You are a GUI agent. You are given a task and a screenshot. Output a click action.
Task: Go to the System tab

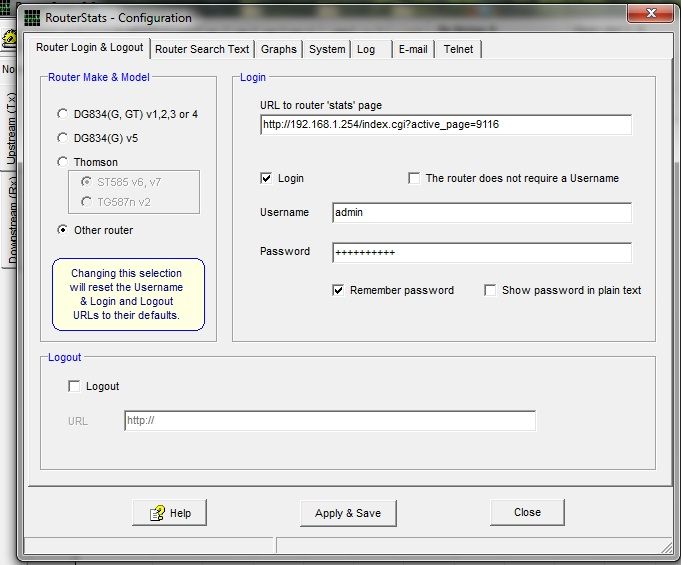327,49
